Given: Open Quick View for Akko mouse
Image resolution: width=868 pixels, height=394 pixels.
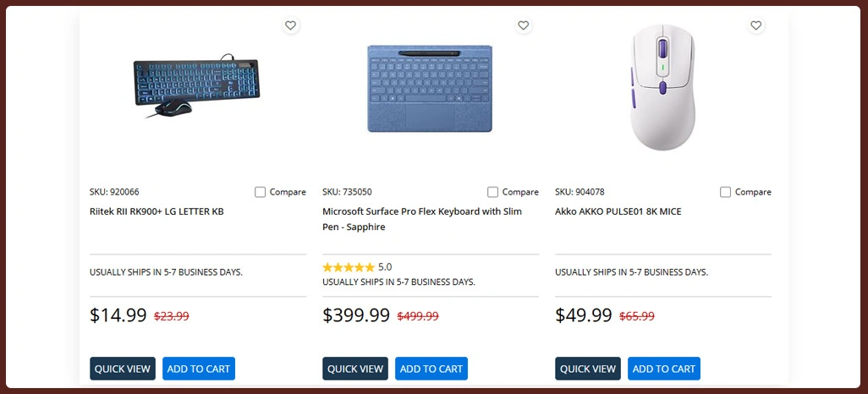Looking at the screenshot, I should [x=588, y=369].
